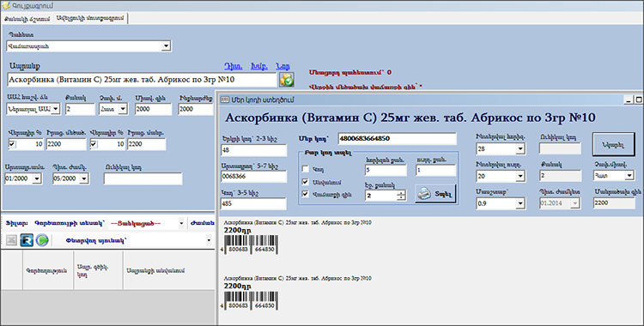644x326 pixels.
Task: Click the label count spinner arrows beside 2
Action: click(x=401, y=196)
